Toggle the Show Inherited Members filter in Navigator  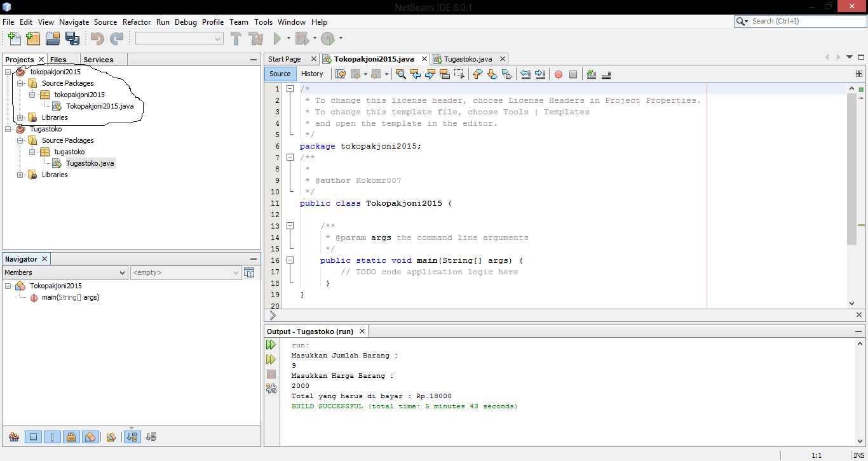coord(13,436)
